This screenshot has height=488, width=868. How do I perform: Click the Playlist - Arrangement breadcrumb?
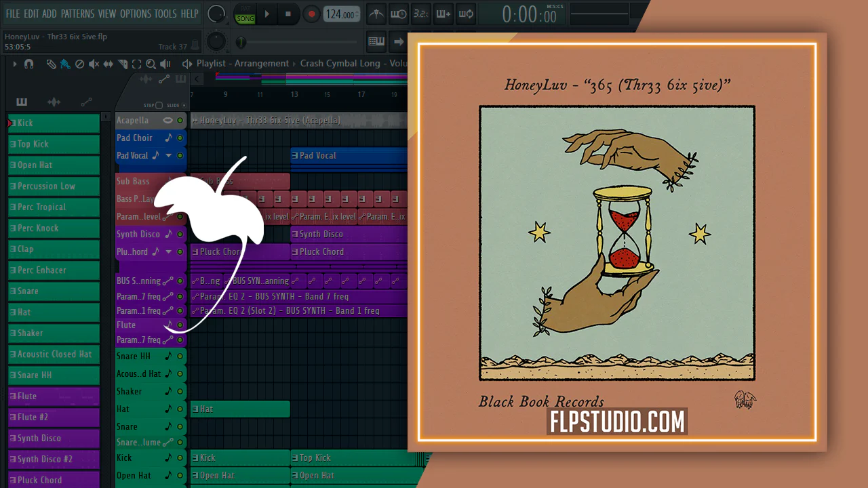(x=243, y=64)
